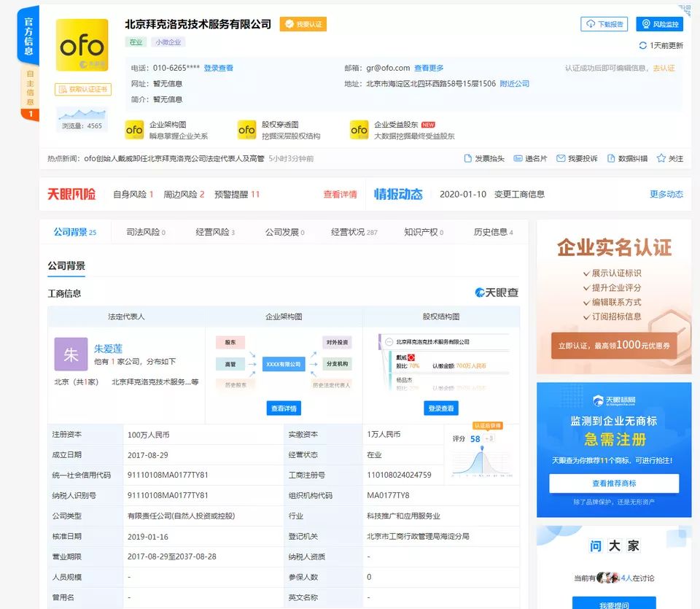The height and width of the screenshot is (609, 700).
Task: Click the 4人 discussion count link
Action: 626,578
